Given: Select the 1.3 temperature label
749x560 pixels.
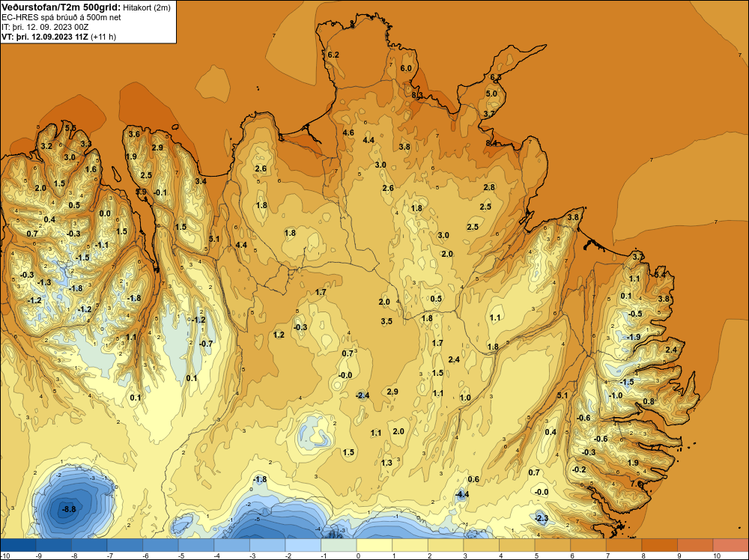Looking at the screenshot, I should tap(386, 463).
